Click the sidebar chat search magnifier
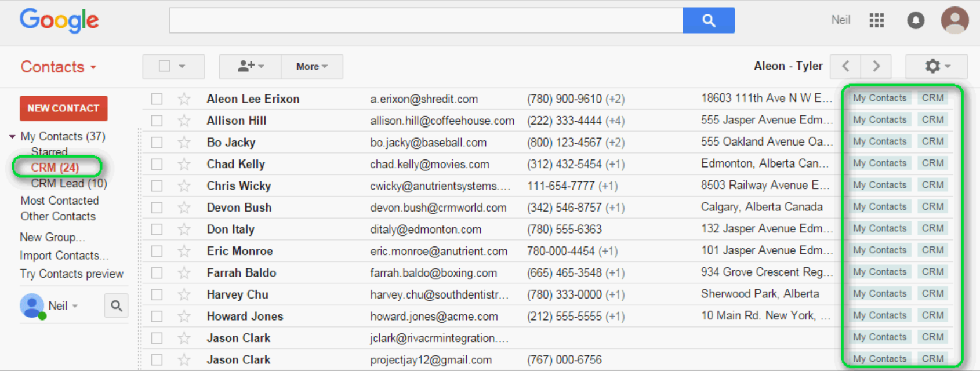This screenshot has height=371, width=980. [x=116, y=305]
